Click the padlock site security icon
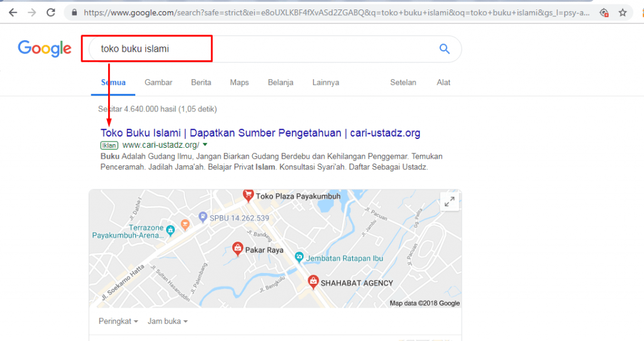This screenshot has width=644, height=341. point(74,13)
